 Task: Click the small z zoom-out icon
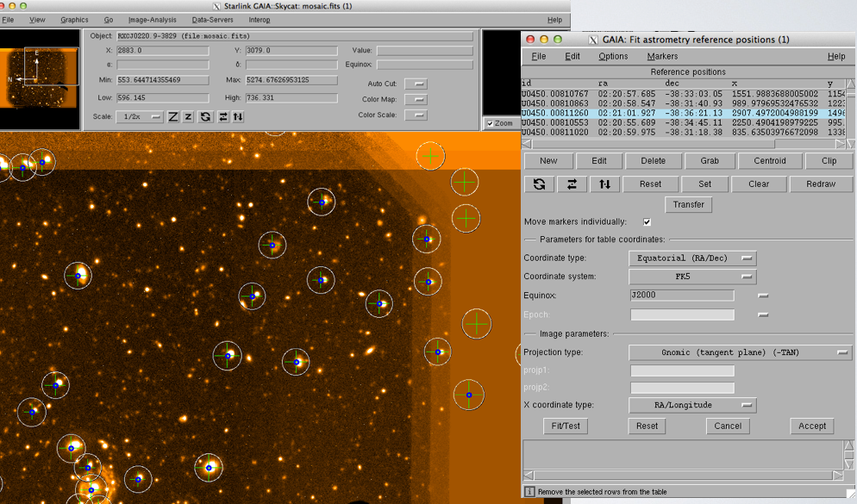click(x=188, y=116)
